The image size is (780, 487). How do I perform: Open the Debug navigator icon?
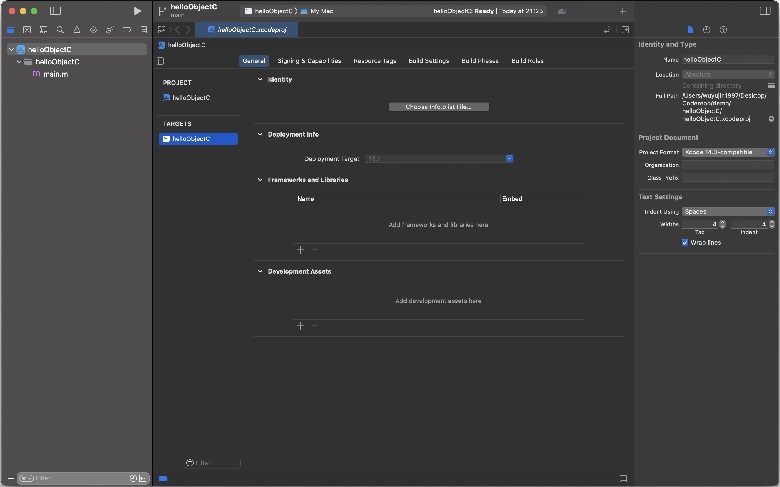[110, 30]
